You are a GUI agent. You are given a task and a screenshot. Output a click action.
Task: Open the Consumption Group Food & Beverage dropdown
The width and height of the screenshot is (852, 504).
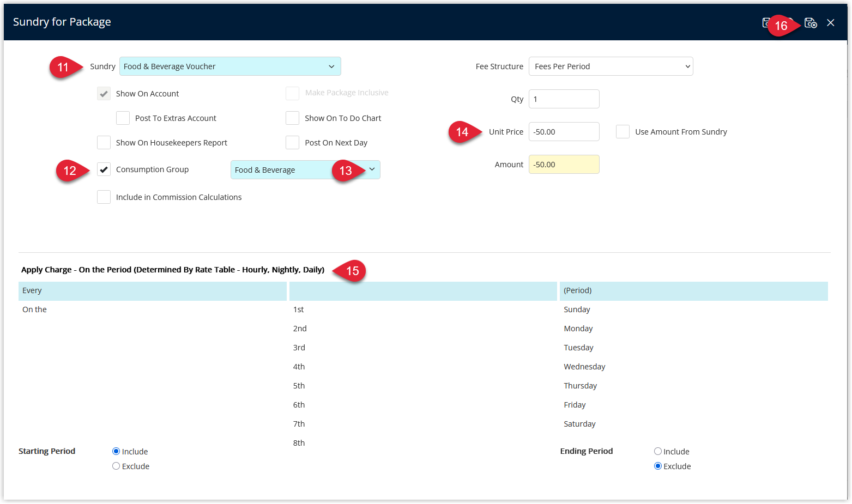305,170
